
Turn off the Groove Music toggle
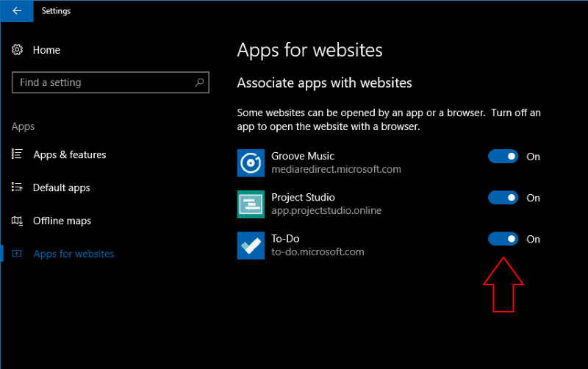pyautogui.click(x=503, y=157)
